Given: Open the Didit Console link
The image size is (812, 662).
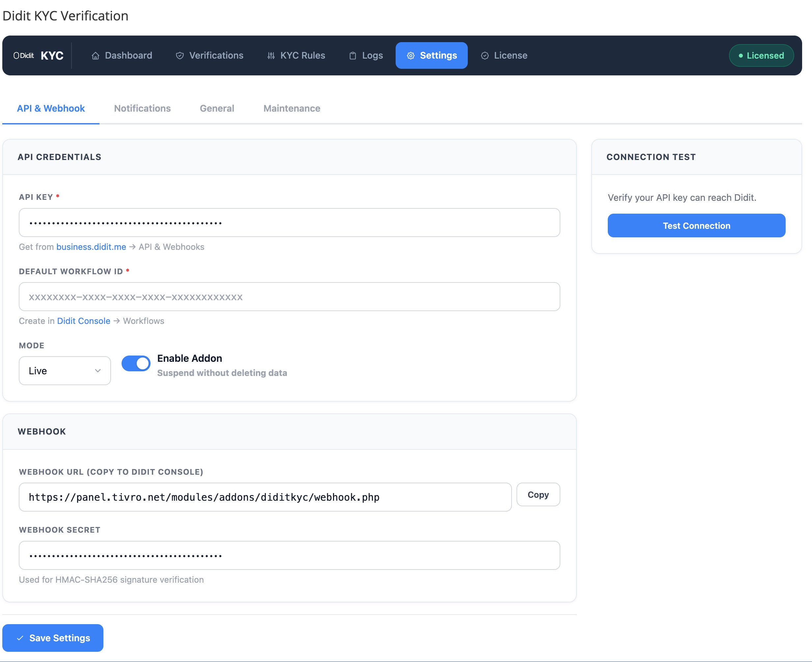Looking at the screenshot, I should 84,321.
